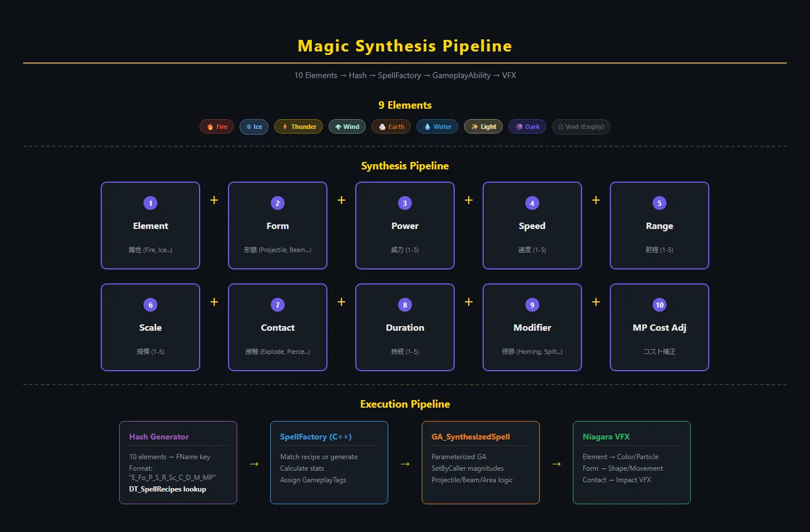The width and height of the screenshot is (810, 532).
Task: Select the Dark element chip
Action: [x=527, y=127]
